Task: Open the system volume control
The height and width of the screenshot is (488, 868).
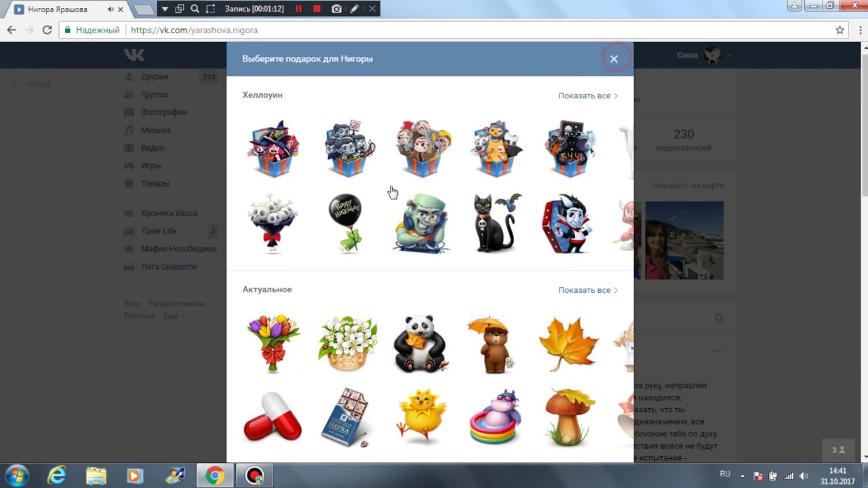Action: [x=804, y=476]
